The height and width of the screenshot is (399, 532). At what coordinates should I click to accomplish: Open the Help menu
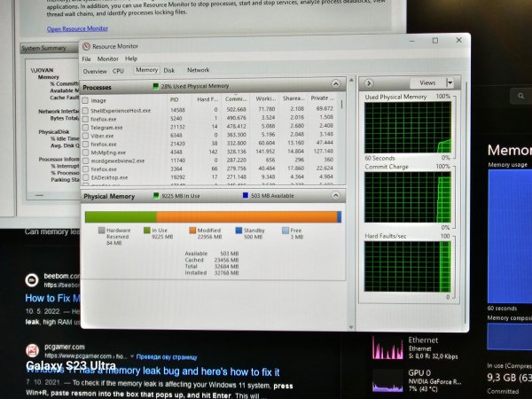click(x=131, y=59)
